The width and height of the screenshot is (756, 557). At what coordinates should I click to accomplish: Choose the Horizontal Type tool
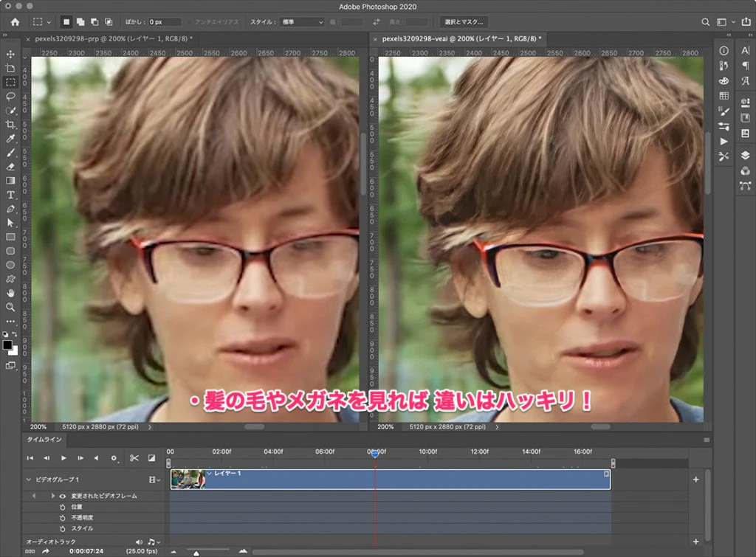(x=10, y=195)
